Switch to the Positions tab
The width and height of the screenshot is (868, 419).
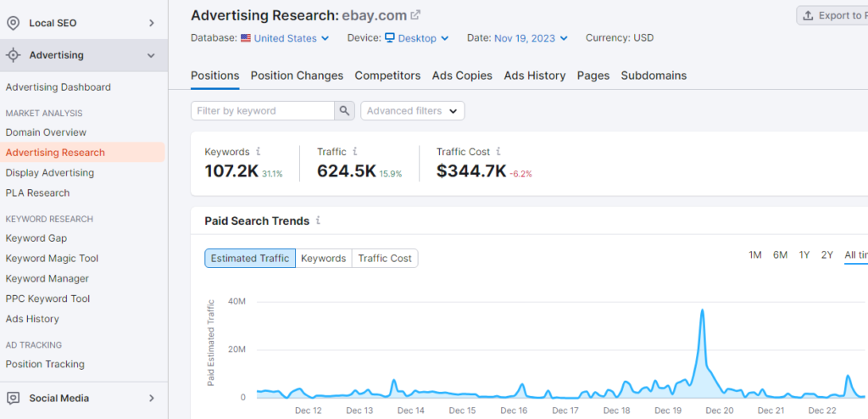(x=214, y=75)
